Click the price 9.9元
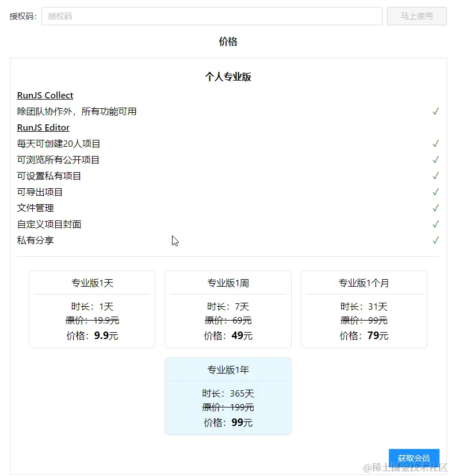This screenshot has height=476, width=451. tap(106, 336)
